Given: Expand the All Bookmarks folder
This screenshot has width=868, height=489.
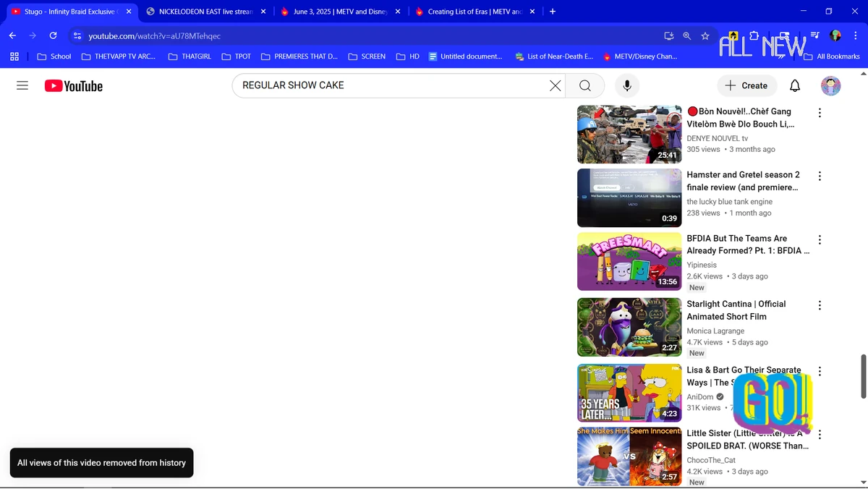Looking at the screenshot, I should (832, 56).
